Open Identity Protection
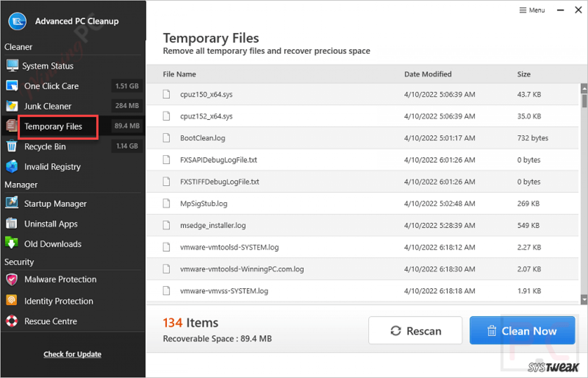This screenshot has height=378, width=588. point(59,301)
